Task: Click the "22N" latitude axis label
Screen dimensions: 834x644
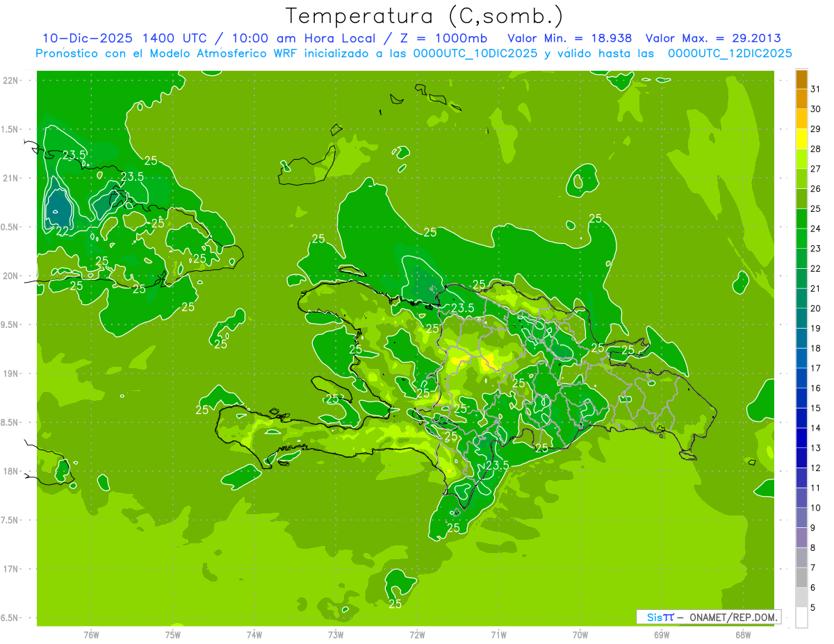Action: tap(10, 81)
